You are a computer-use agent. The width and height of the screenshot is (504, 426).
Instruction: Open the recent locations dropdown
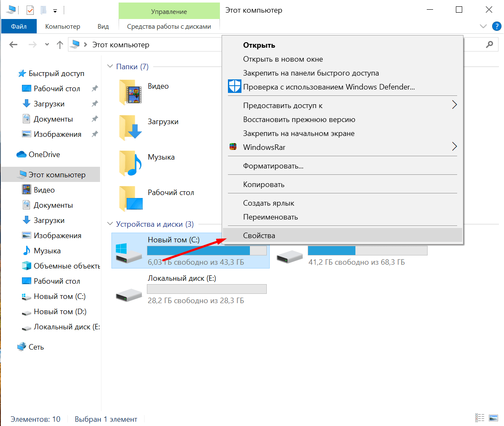(x=47, y=45)
